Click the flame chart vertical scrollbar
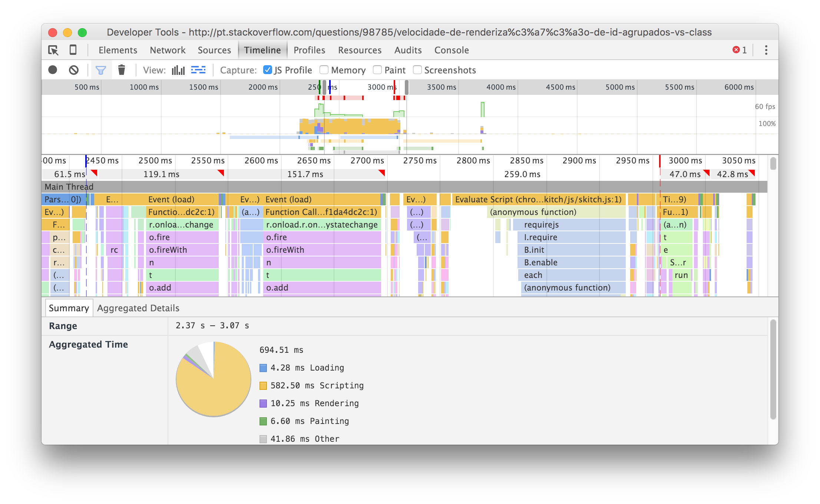Image resolution: width=820 pixels, height=504 pixels. pos(773,163)
